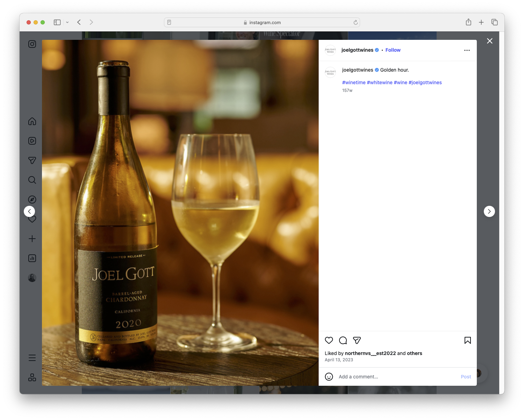Click joelgottwines avatar beside caption
524x420 pixels.
(x=330, y=72)
